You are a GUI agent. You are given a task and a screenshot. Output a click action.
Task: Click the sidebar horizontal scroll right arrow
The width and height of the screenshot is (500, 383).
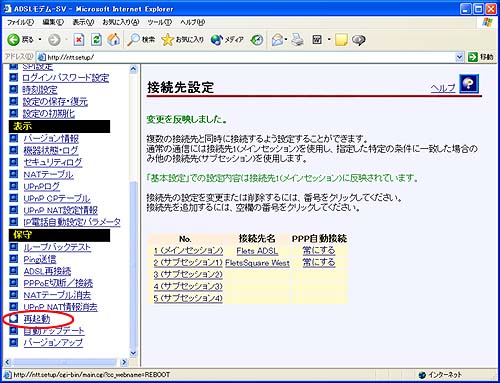[124, 362]
